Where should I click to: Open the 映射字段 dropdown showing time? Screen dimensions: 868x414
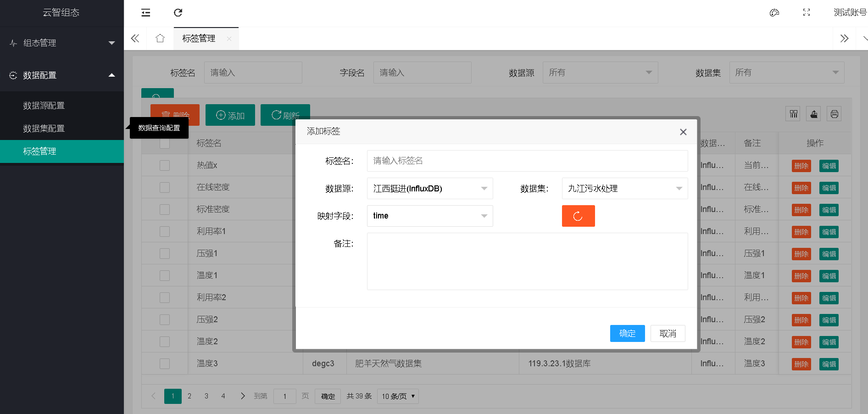point(430,216)
